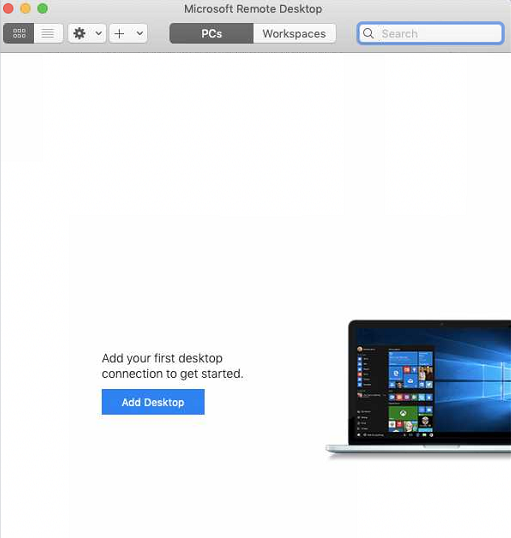
Task: Select the PCs tab
Action: pyautogui.click(x=211, y=33)
